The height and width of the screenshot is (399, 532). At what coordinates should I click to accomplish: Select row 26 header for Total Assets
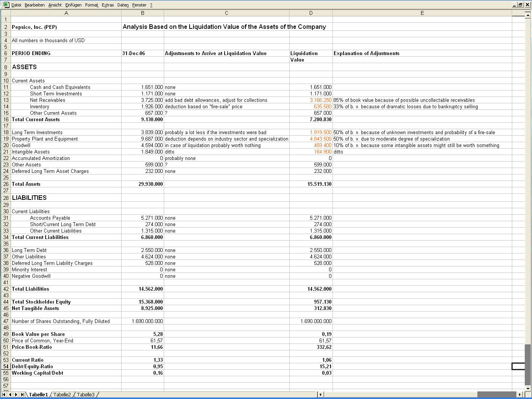(6, 184)
